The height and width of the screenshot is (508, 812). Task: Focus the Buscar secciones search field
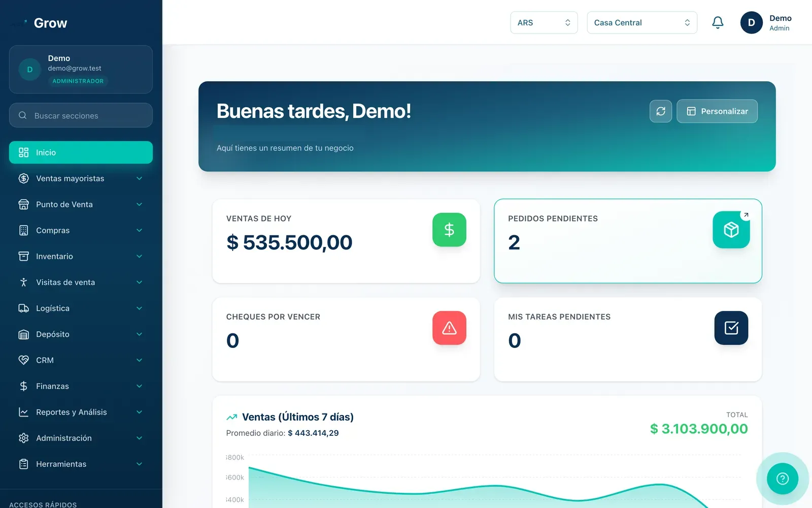(x=81, y=115)
